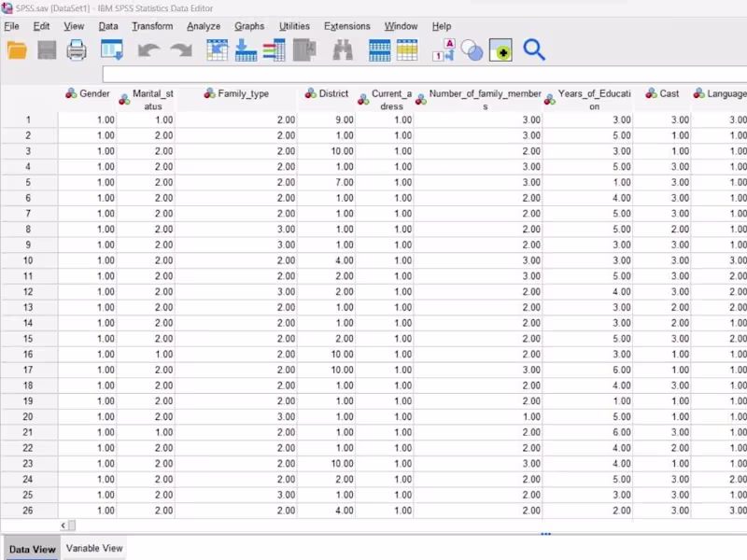This screenshot has width=747, height=560.
Task: Click the Recall Recently Used Dialogs icon
Action: pyautogui.click(x=113, y=51)
